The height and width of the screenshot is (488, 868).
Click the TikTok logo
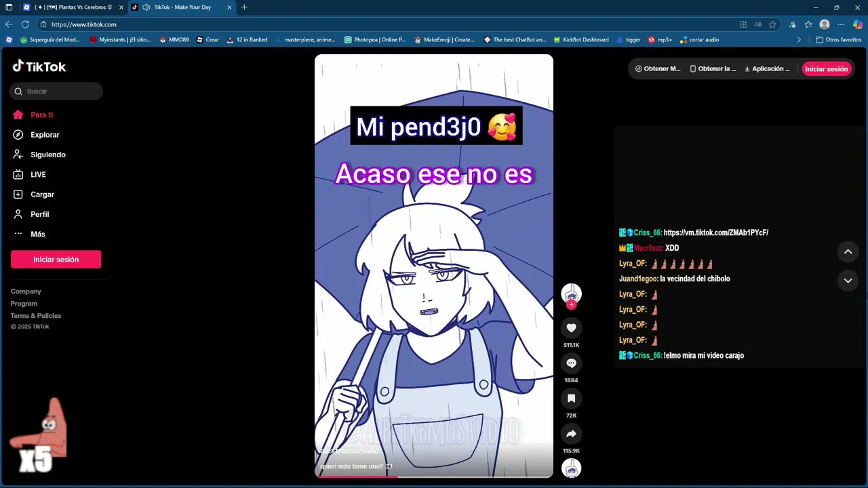point(39,66)
